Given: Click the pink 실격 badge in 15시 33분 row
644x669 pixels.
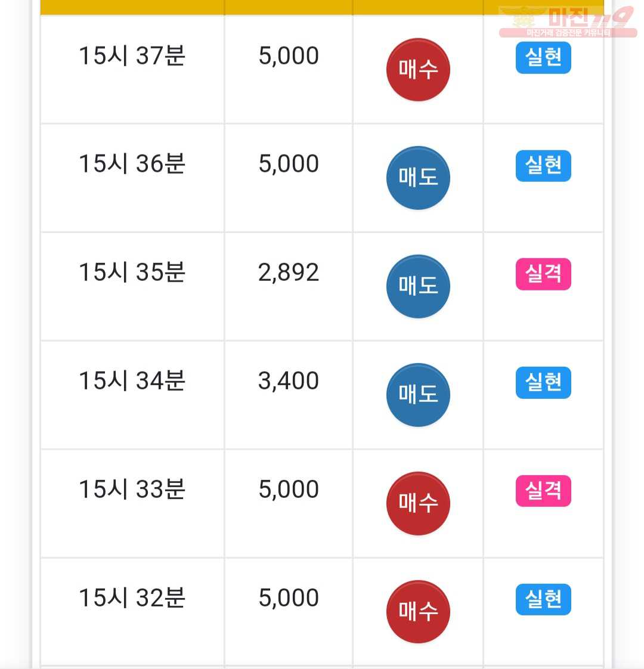Looking at the screenshot, I should [543, 491].
